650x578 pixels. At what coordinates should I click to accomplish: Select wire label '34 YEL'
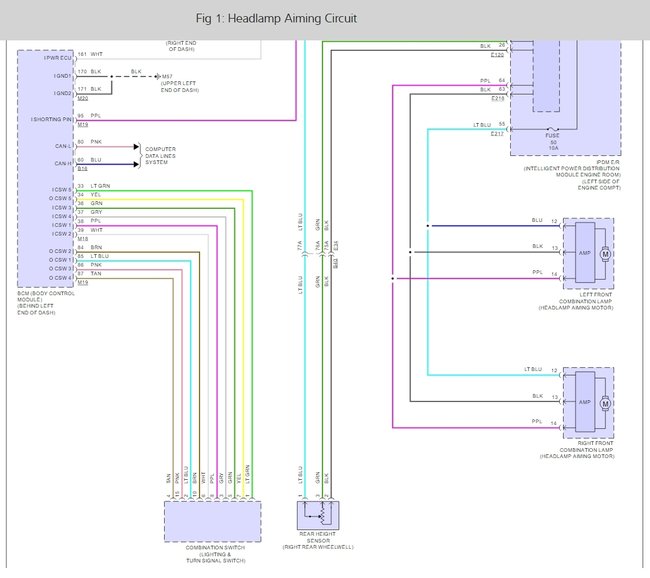89,194
